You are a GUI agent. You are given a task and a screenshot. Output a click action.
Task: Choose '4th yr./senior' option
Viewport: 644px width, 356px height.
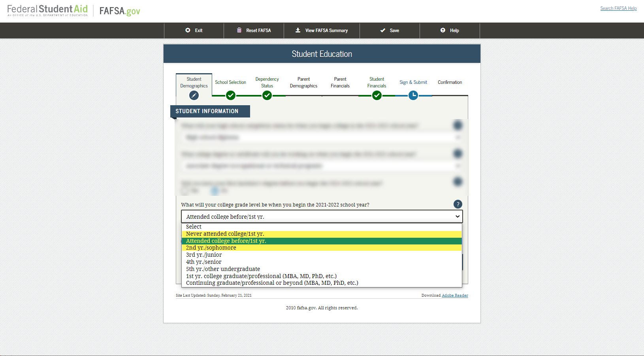click(x=322, y=262)
